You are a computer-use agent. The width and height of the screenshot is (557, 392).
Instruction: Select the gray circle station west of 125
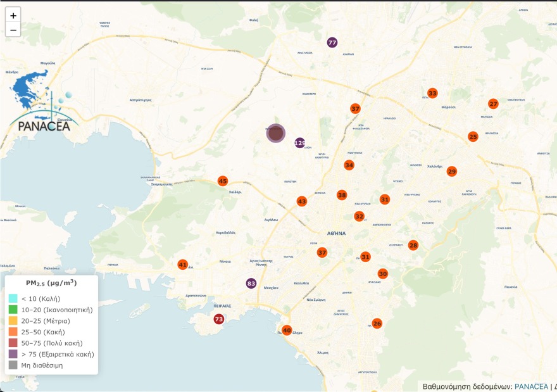[276, 133]
